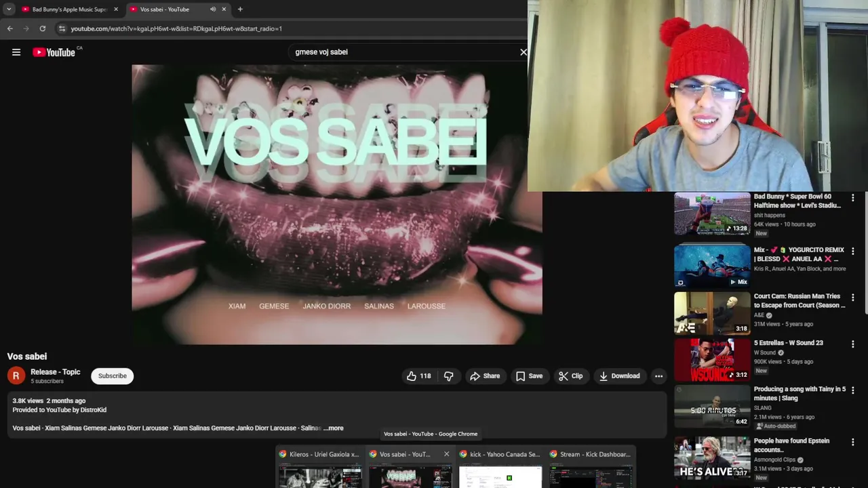
Task: Click the Vos Sabei video player
Action: tap(337, 205)
